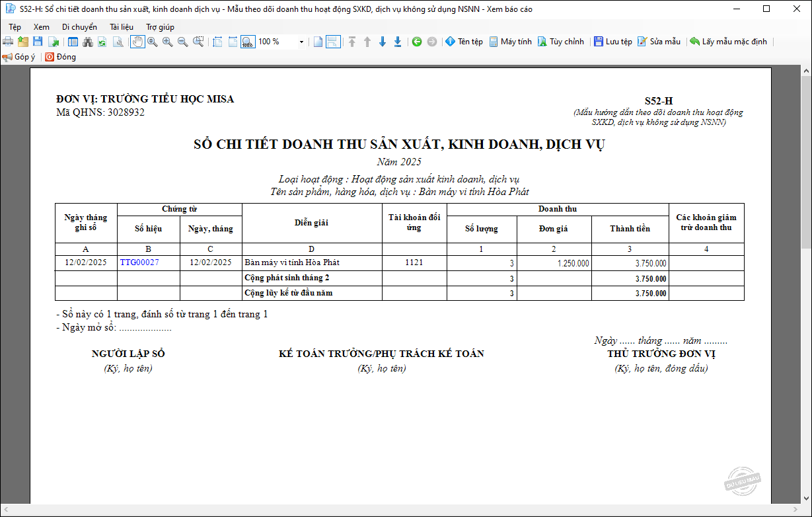Open the Máy tính calculator
Image resolution: width=812 pixels, height=517 pixels.
[510, 42]
